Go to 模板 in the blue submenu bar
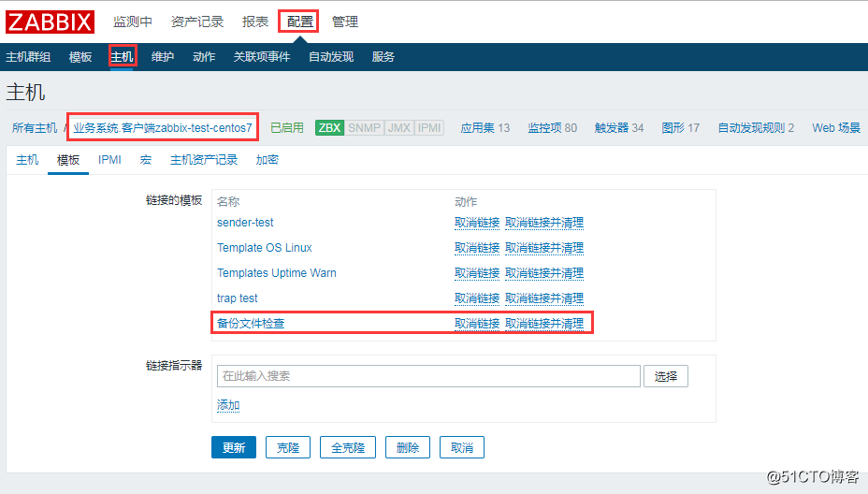The width and height of the screenshot is (868, 494). (x=80, y=57)
